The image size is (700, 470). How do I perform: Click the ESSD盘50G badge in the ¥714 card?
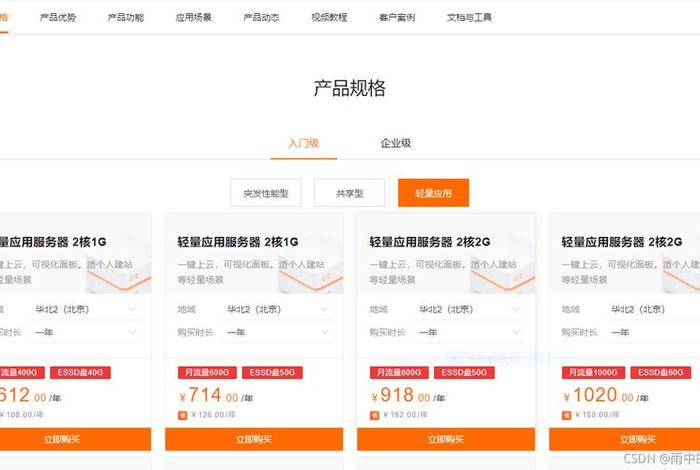272,372
